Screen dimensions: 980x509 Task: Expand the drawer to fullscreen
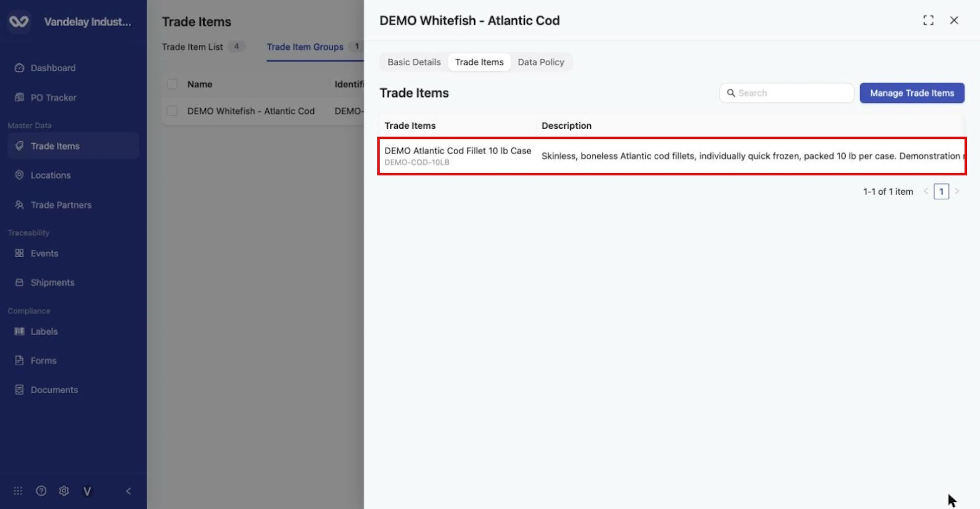tap(928, 20)
